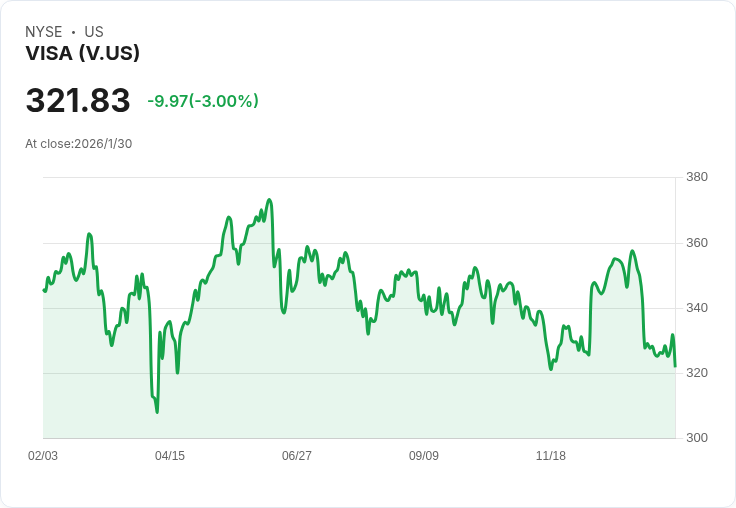Select the 06/27 date on x-axis

coord(297,456)
